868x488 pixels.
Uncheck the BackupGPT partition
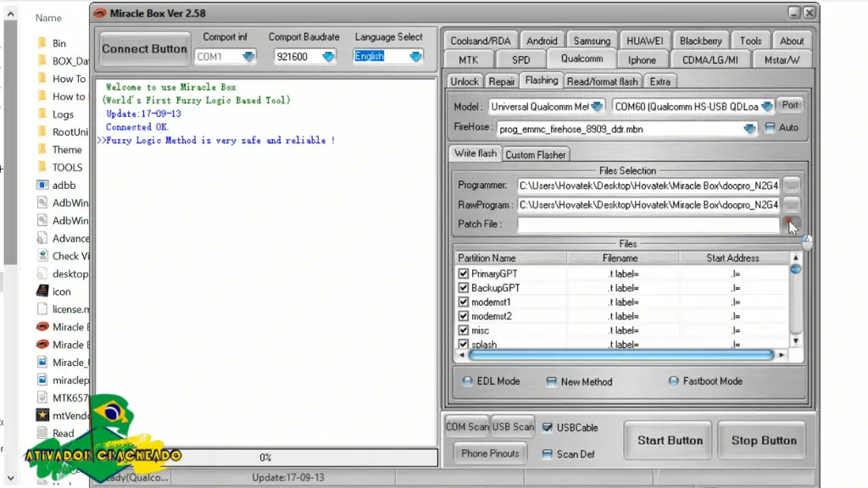[464, 288]
